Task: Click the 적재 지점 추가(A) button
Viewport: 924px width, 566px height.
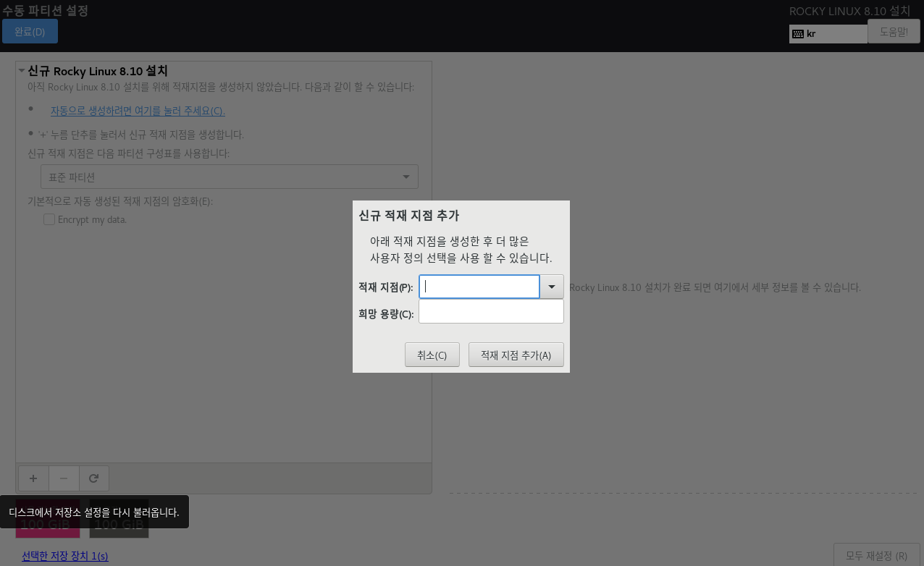Action: pos(516,355)
